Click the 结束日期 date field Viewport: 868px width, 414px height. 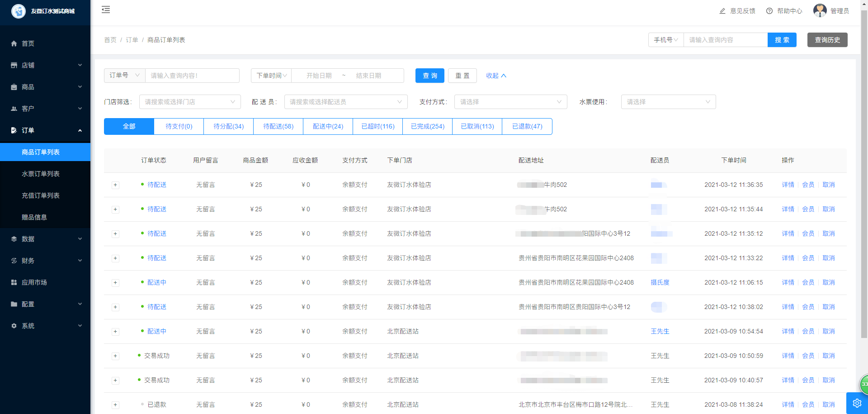click(x=368, y=76)
